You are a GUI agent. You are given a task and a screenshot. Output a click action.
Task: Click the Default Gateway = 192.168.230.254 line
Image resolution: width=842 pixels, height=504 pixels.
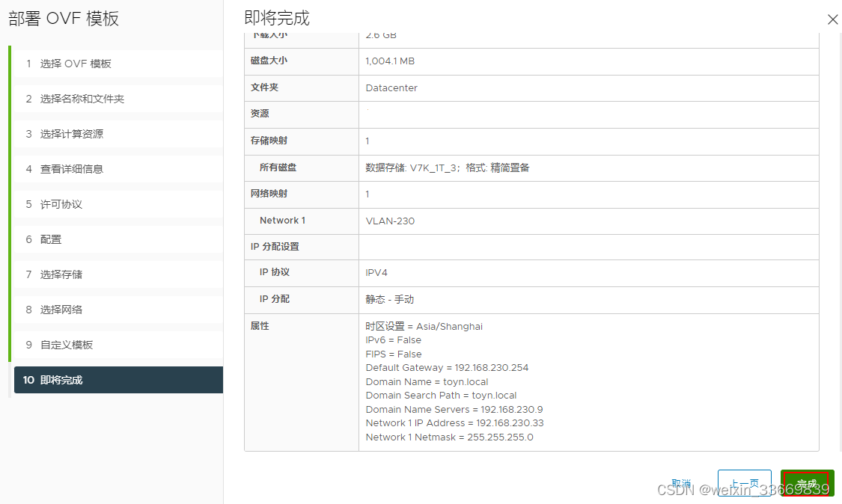(447, 368)
